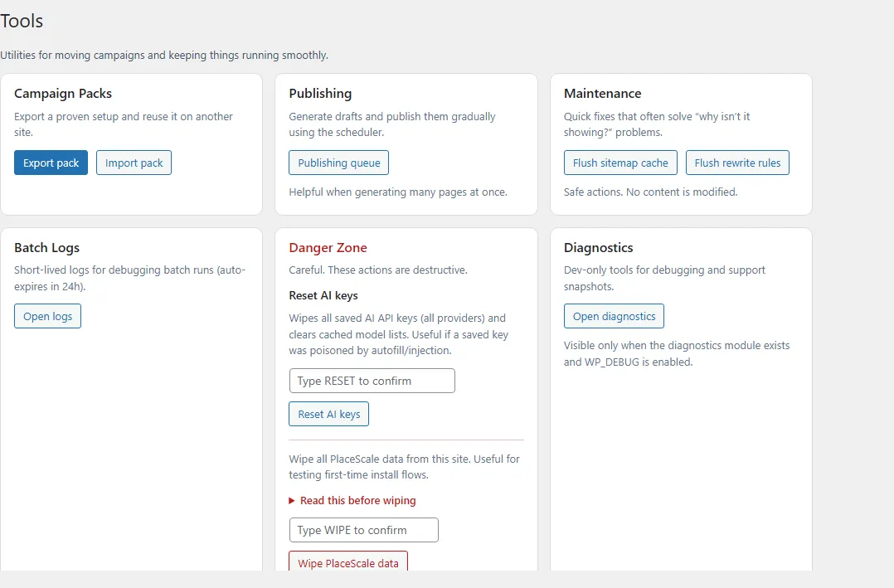Click the Maintenance card heading
The image size is (894, 588).
601,94
